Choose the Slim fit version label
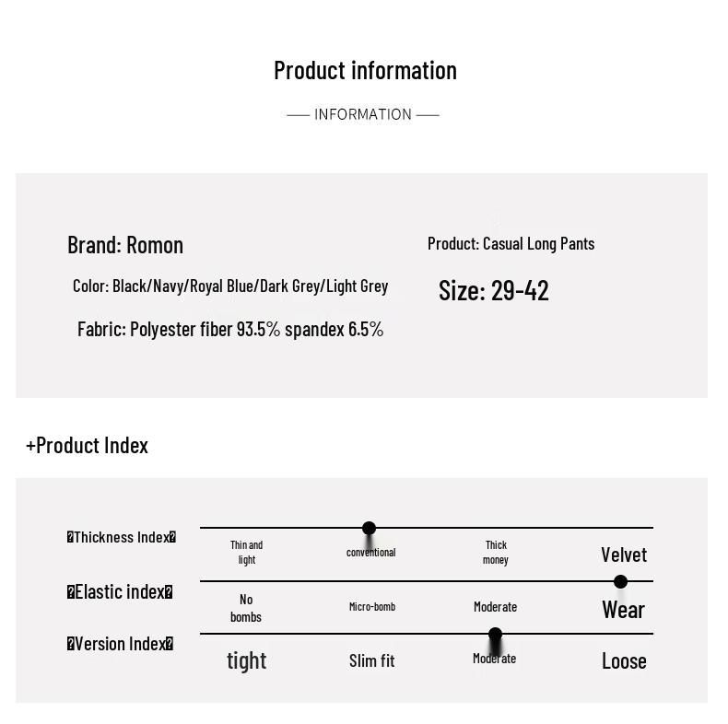 (x=371, y=660)
